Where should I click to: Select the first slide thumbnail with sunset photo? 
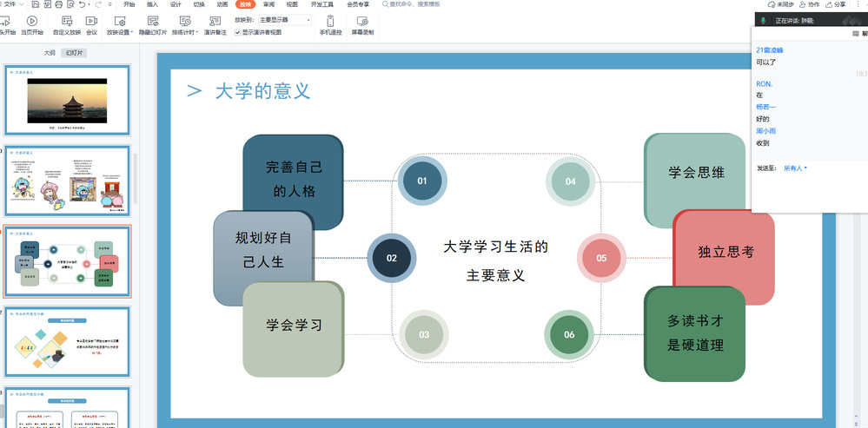[67, 99]
